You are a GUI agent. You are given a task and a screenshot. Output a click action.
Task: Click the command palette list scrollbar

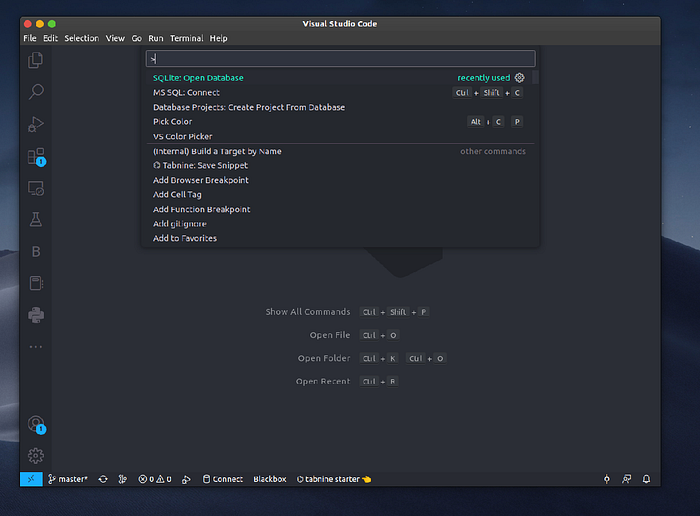coord(536,77)
